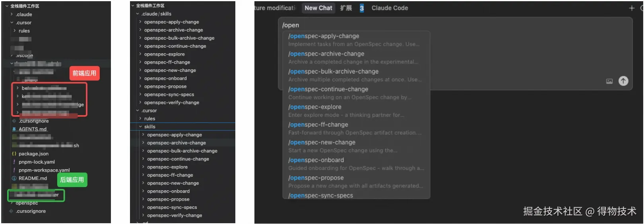Click the send arrow button in chat
Screen dimensions: 644x224
[623, 81]
